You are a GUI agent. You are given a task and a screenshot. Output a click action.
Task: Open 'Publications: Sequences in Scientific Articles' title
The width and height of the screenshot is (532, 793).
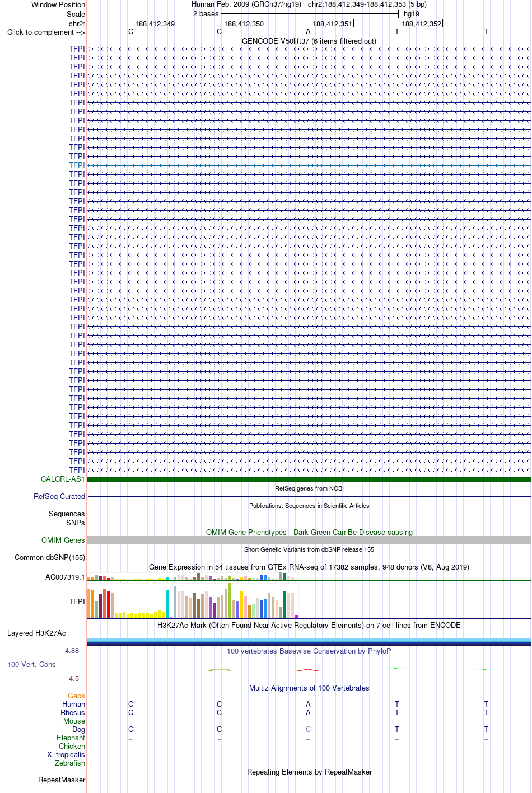click(x=309, y=506)
